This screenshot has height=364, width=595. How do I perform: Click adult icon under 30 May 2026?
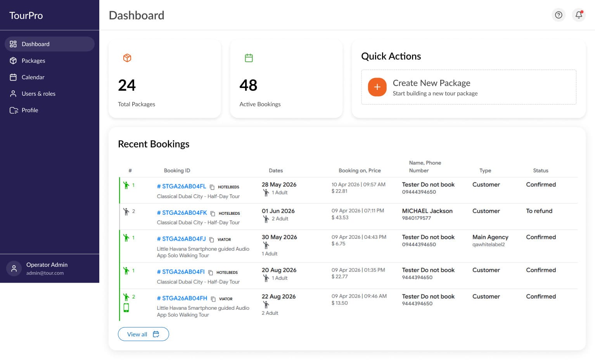pos(266,245)
